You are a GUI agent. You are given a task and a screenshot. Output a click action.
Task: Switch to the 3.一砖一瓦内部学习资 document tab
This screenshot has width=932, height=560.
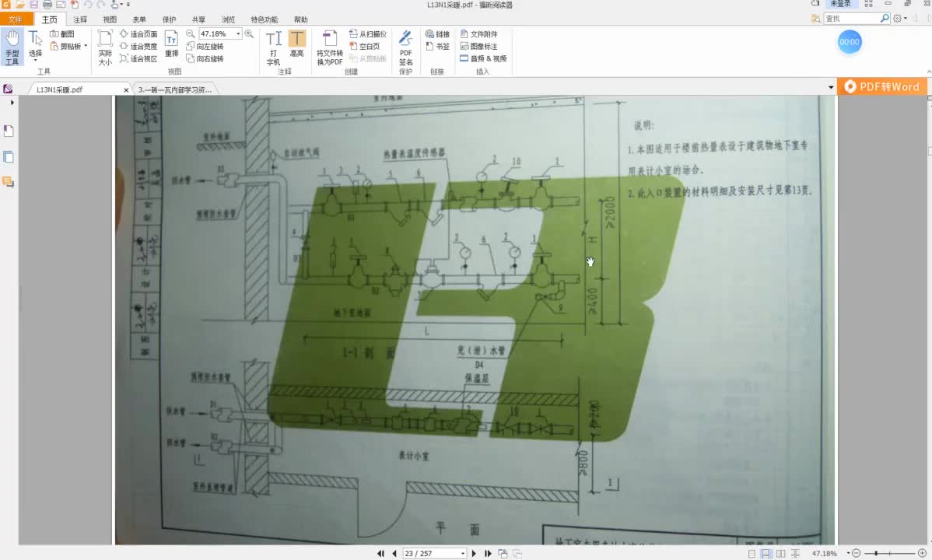175,89
